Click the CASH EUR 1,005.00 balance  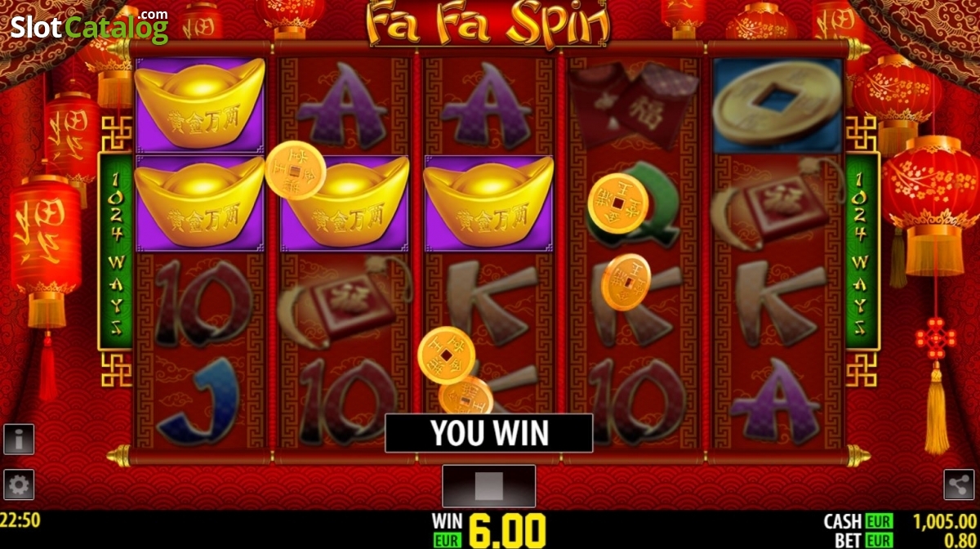tap(899, 521)
